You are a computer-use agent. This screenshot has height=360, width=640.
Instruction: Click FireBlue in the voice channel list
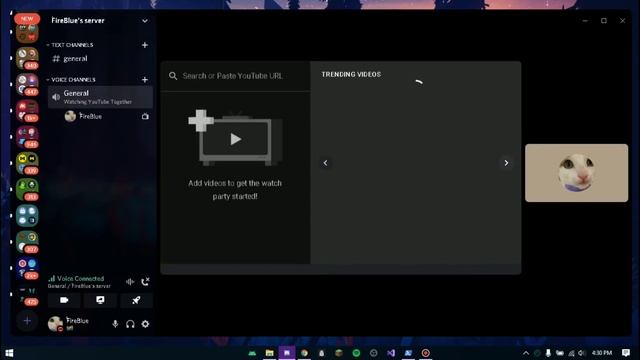(90, 116)
